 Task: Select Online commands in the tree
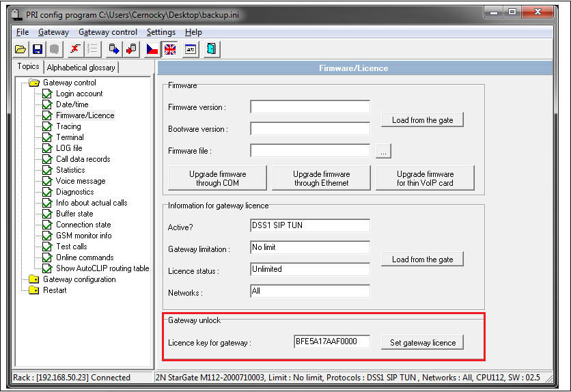(85, 257)
